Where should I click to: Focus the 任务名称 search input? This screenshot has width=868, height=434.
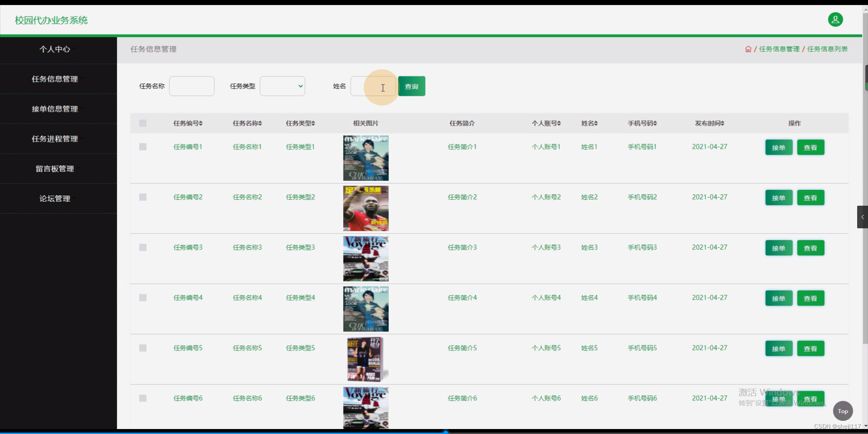click(x=192, y=86)
